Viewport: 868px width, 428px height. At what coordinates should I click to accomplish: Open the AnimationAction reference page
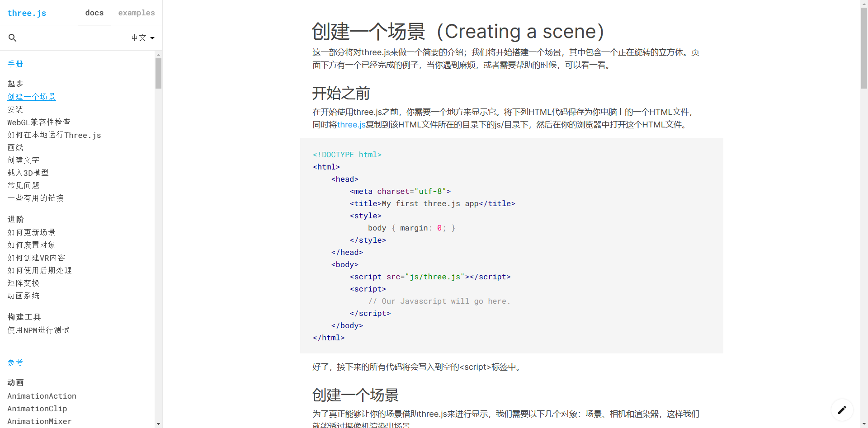pyautogui.click(x=42, y=396)
